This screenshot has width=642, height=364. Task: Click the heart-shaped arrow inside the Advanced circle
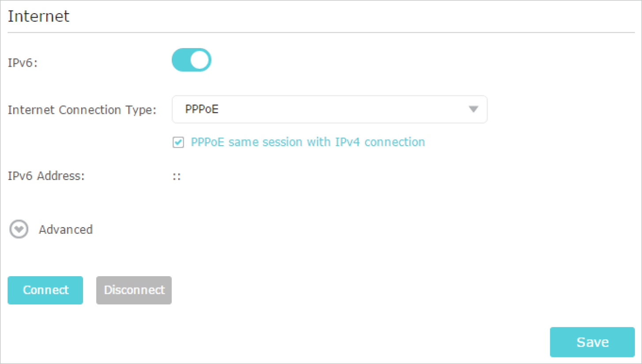tap(19, 230)
